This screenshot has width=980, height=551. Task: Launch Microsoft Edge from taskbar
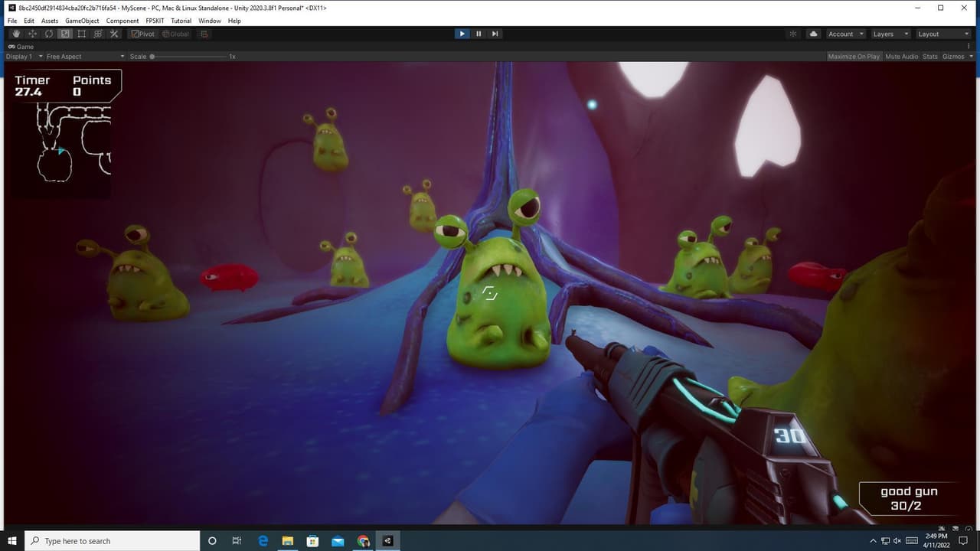tap(263, 541)
